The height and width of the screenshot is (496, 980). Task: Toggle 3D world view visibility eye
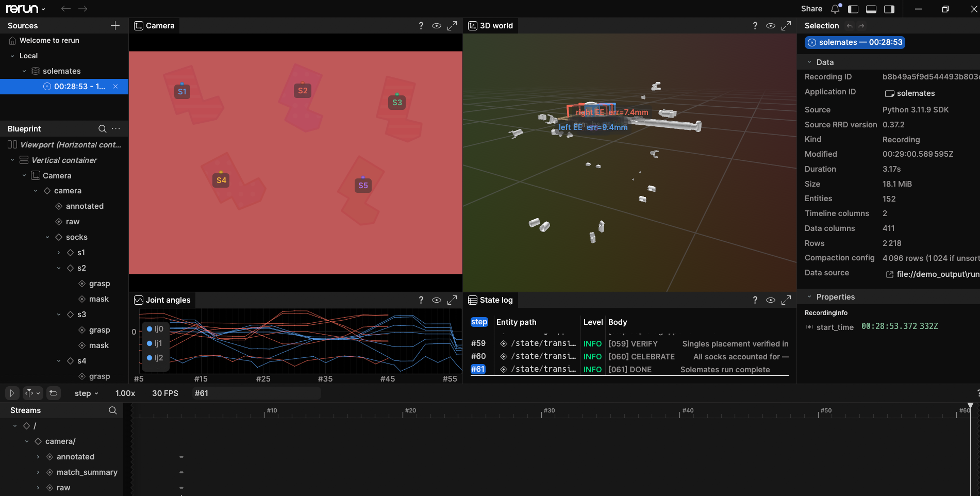pyautogui.click(x=771, y=26)
